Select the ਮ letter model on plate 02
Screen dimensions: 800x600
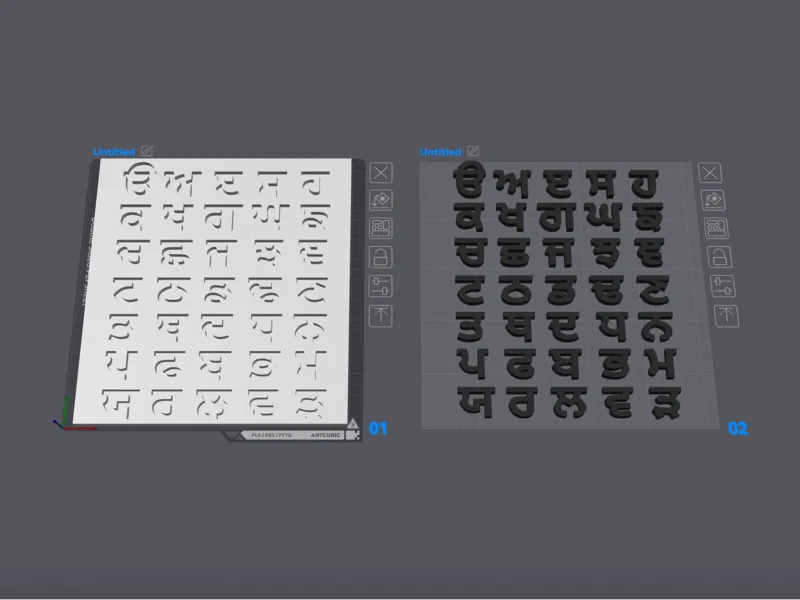point(663,364)
